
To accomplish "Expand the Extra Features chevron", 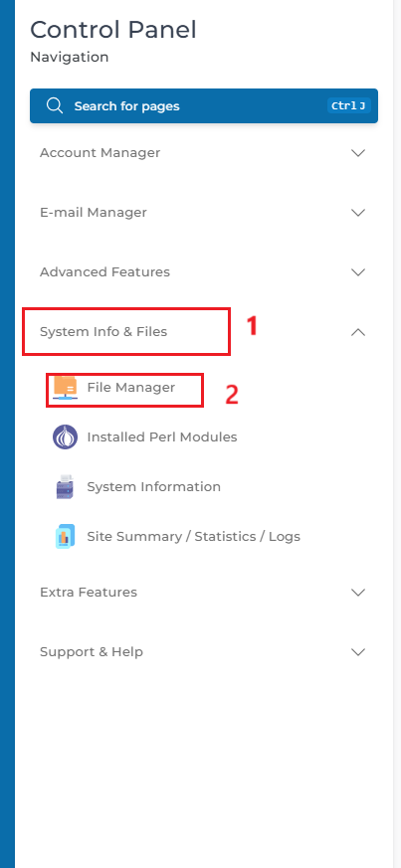I will click(x=358, y=593).
